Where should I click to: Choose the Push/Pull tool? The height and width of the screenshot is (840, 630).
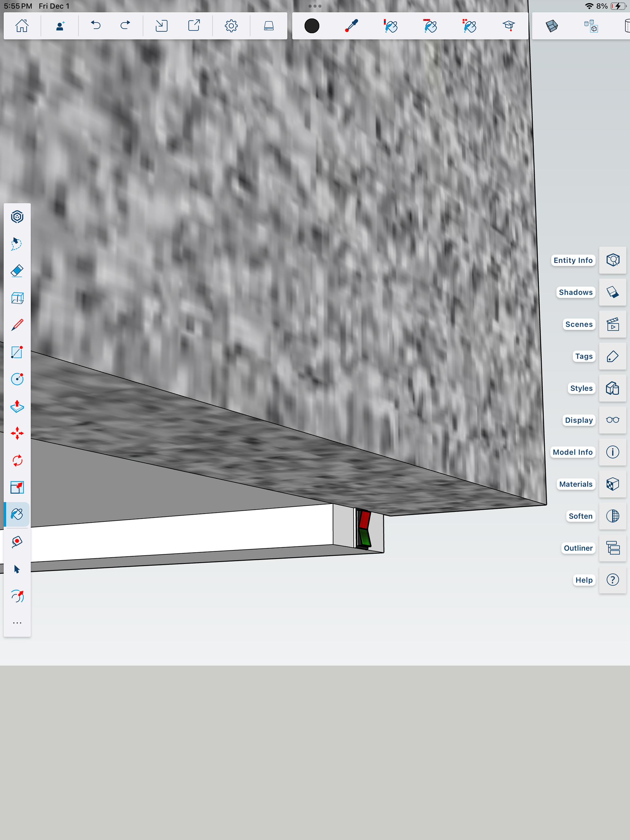[17, 406]
